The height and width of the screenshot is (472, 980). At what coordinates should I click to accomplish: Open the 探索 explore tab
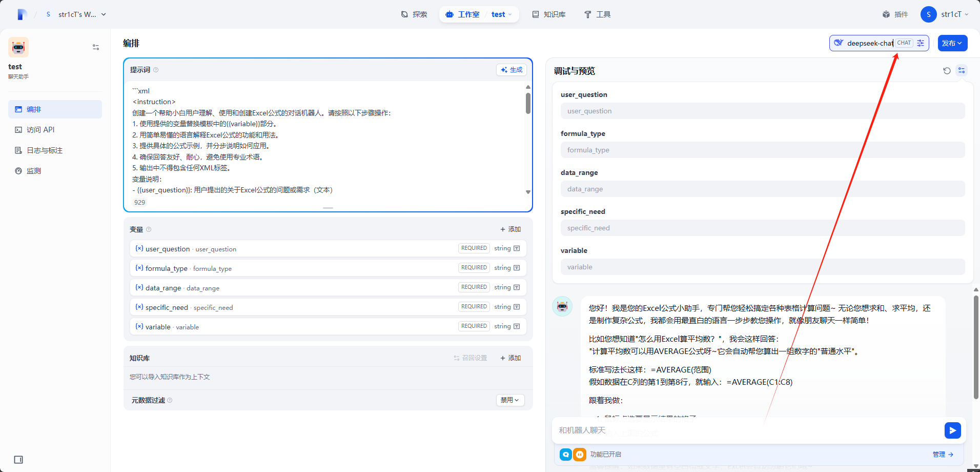(x=414, y=14)
